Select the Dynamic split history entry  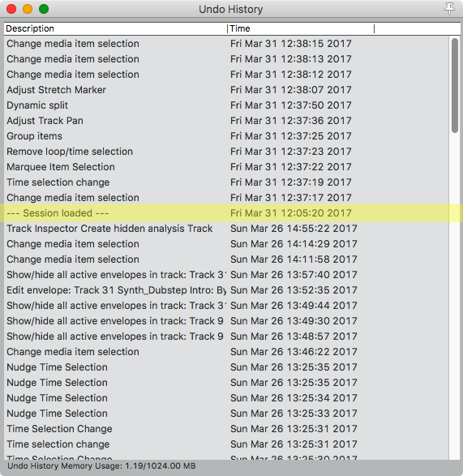coord(226,105)
